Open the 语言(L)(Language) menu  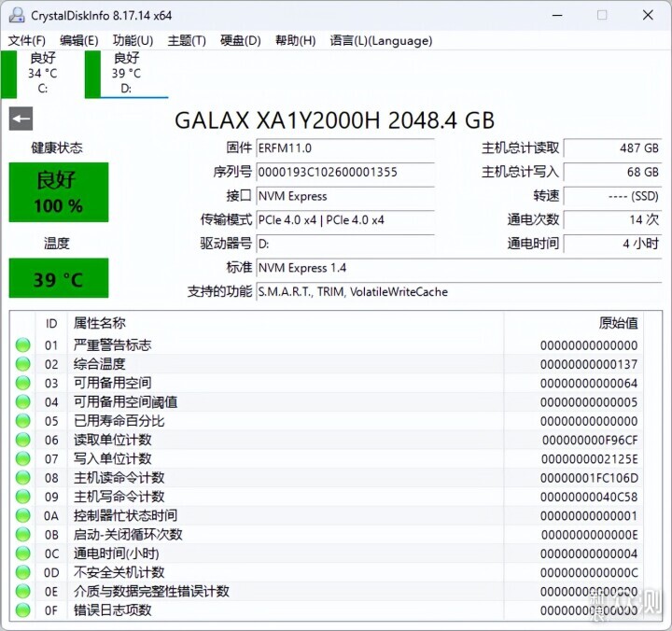pos(381,41)
